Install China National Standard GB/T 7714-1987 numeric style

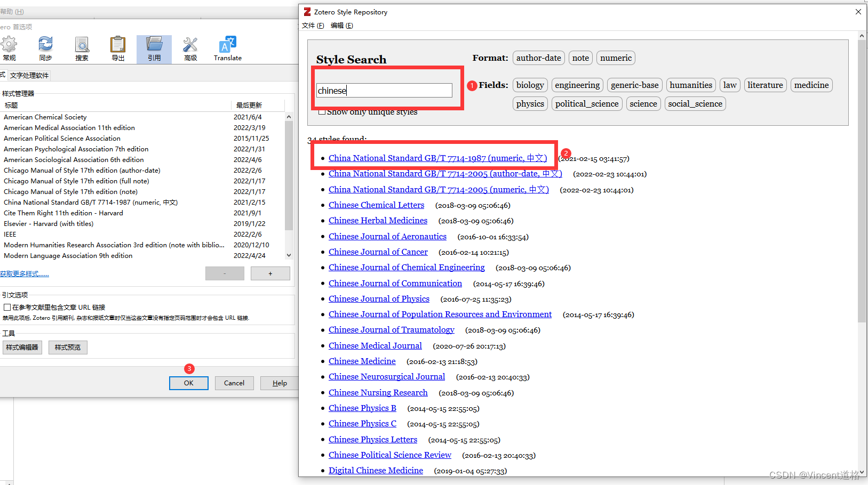(x=437, y=158)
